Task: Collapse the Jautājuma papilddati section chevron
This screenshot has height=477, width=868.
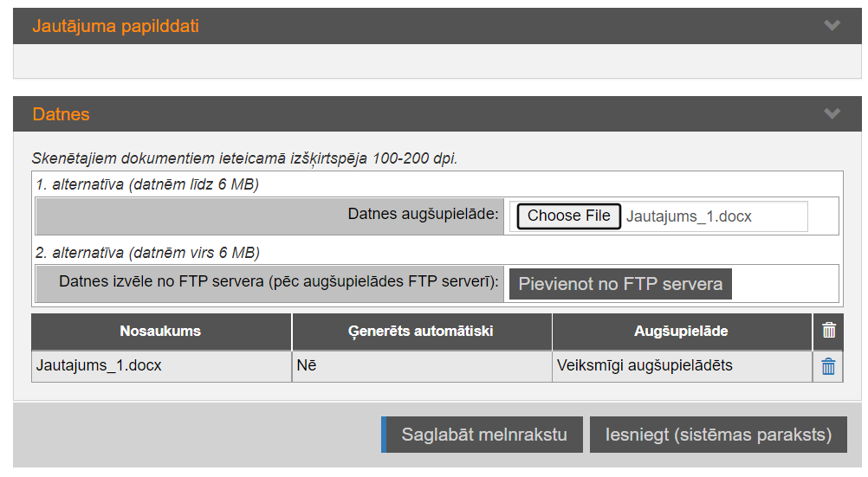Action: click(x=832, y=26)
